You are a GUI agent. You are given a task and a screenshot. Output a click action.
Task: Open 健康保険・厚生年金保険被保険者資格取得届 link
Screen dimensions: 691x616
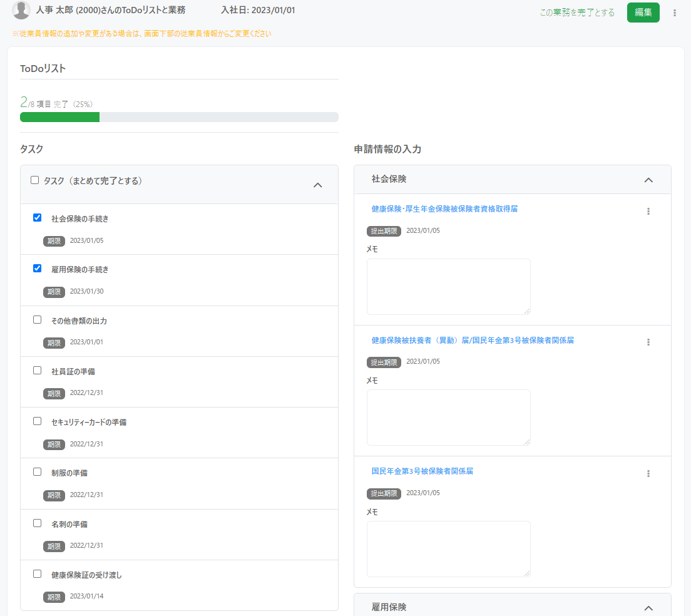444,209
